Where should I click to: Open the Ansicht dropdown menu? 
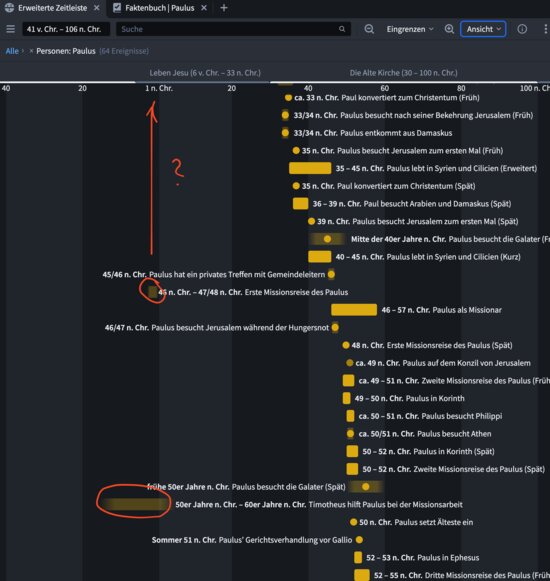[x=483, y=29]
